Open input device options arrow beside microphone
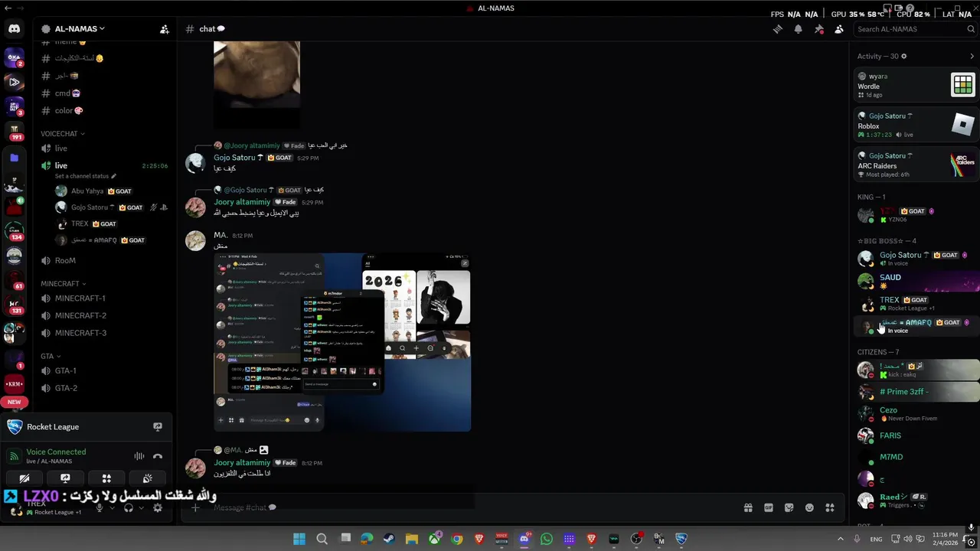This screenshot has height=551, width=980. [112, 508]
